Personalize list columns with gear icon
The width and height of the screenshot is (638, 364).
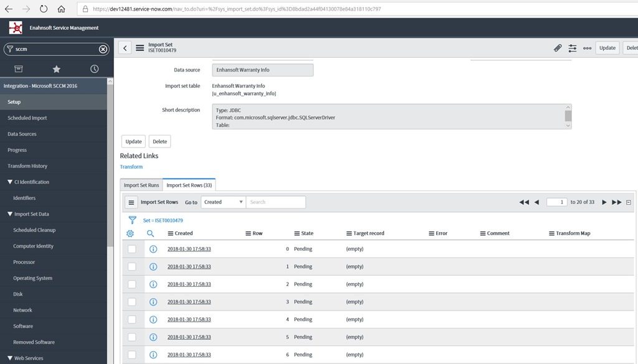tap(130, 233)
